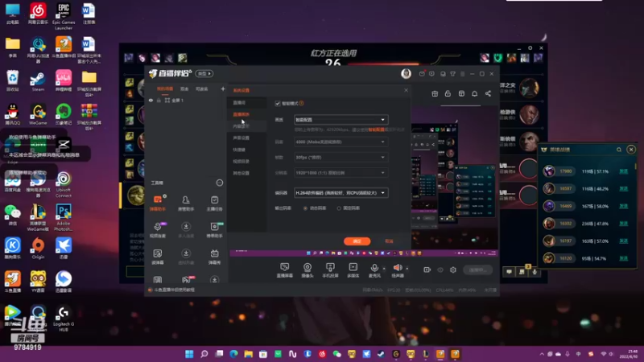Click the record video icon in bottom bar
Screen dimensions: 644x362
point(427,269)
